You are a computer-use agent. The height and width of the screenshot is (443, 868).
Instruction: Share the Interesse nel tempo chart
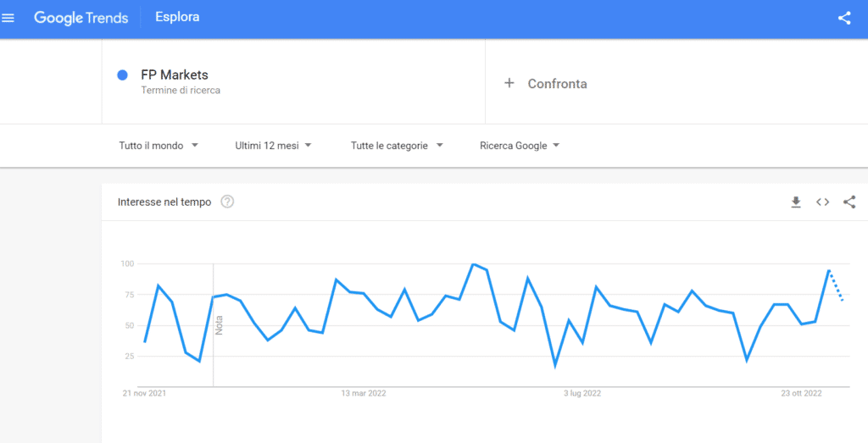849,202
